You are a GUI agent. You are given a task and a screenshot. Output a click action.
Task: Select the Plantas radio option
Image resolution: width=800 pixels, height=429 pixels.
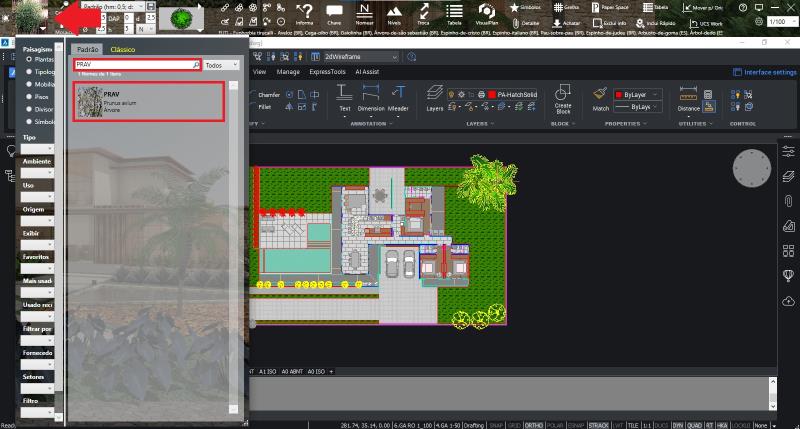[x=29, y=59]
